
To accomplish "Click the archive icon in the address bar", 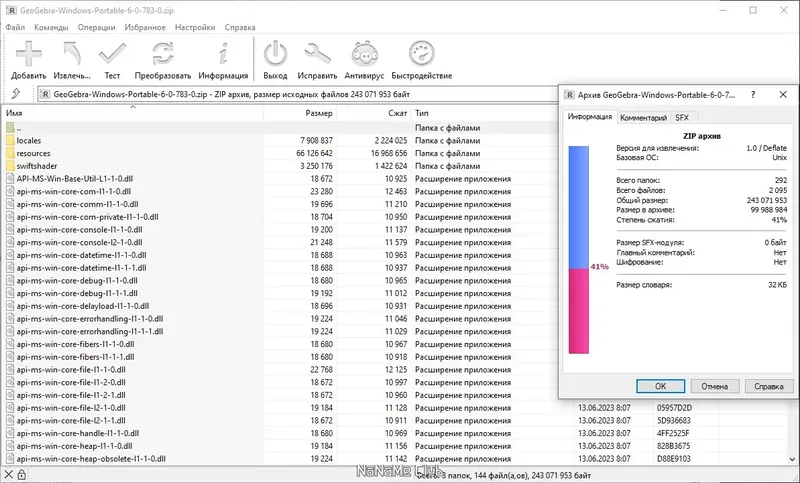I will point(45,94).
